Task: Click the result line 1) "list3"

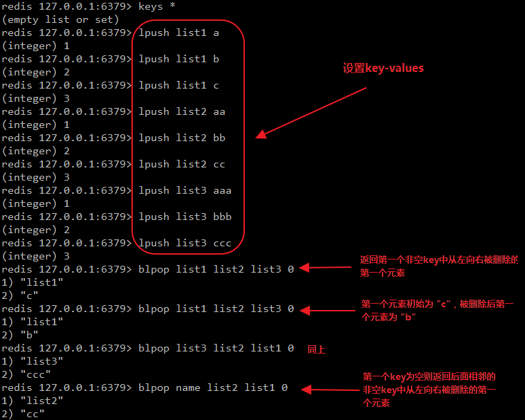Action: coord(32,361)
